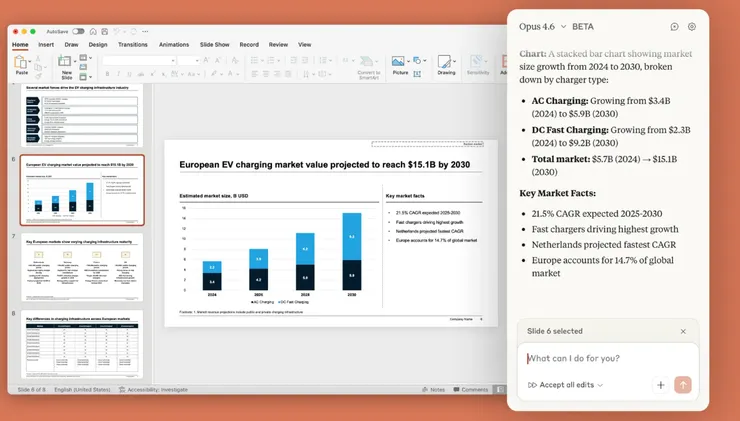Decrease the list indent level
The width and height of the screenshot is (740, 421).
tap(293, 60)
